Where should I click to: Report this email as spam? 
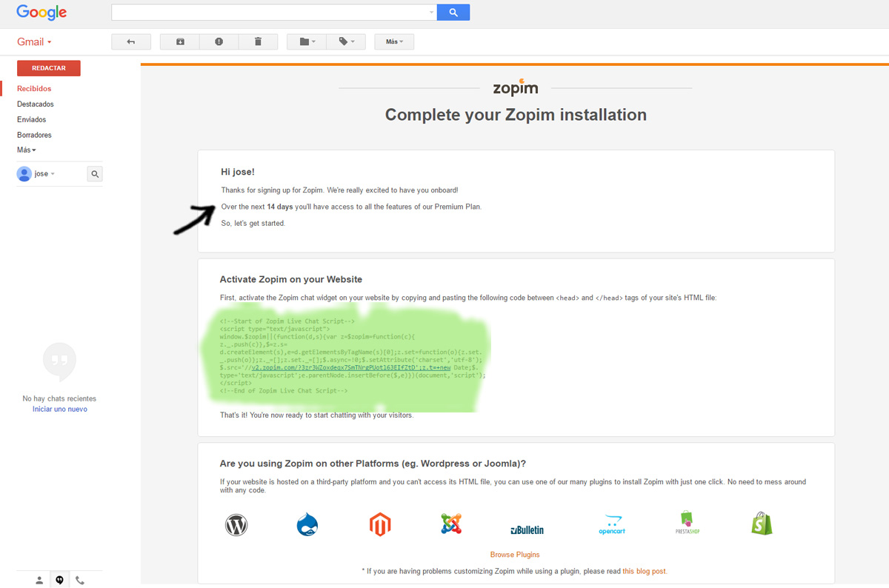coord(219,42)
